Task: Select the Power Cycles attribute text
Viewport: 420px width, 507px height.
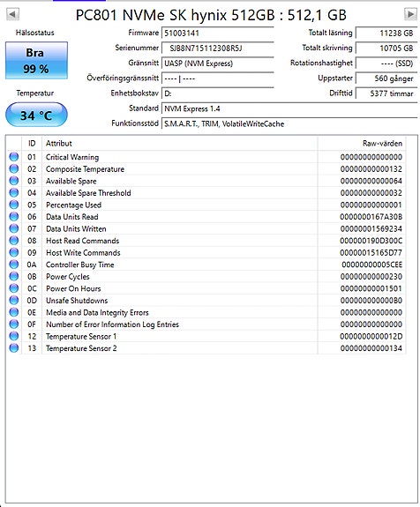Action: click(x=68, y=277)
